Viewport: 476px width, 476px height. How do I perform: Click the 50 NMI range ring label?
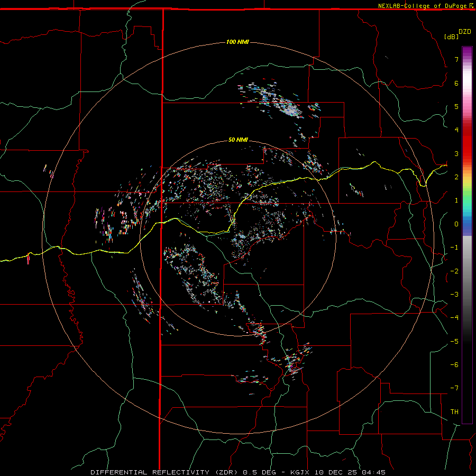pos(238,140)
